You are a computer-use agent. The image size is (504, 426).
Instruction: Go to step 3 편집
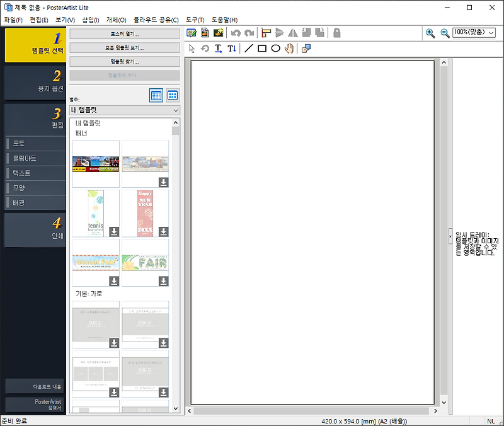click(35, 119)
